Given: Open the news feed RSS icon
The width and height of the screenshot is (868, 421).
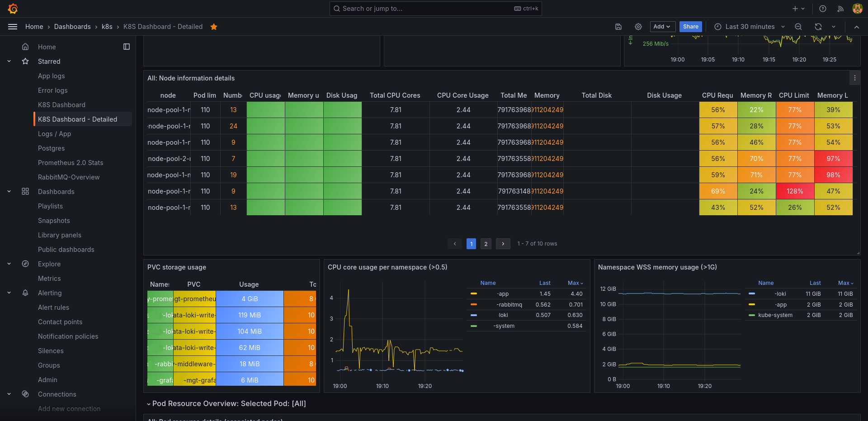Looking at the screenshot, I should [840, 9].
